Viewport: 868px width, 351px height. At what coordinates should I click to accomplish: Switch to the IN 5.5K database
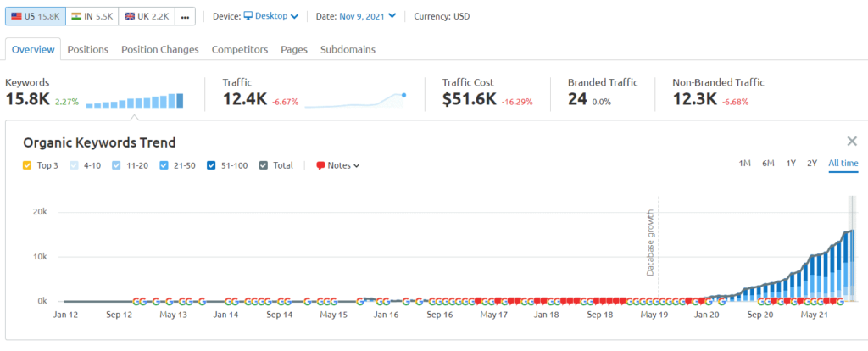(92, 17)
